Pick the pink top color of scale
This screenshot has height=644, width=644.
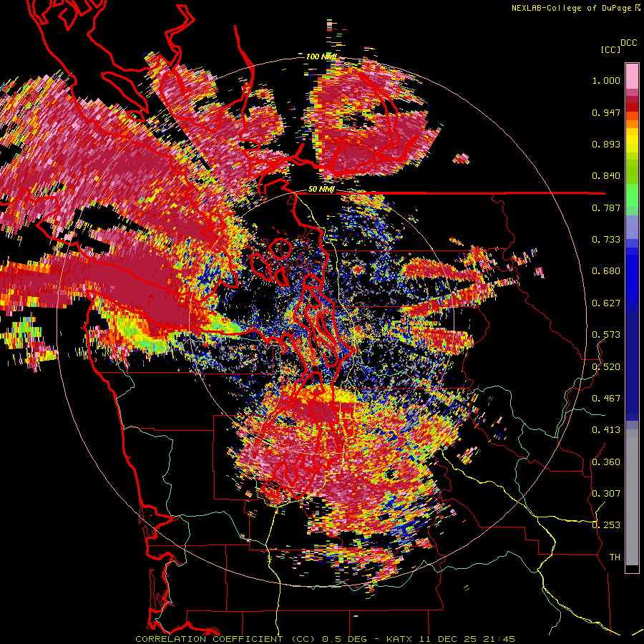pyautogui.click(x=632, y=76)
